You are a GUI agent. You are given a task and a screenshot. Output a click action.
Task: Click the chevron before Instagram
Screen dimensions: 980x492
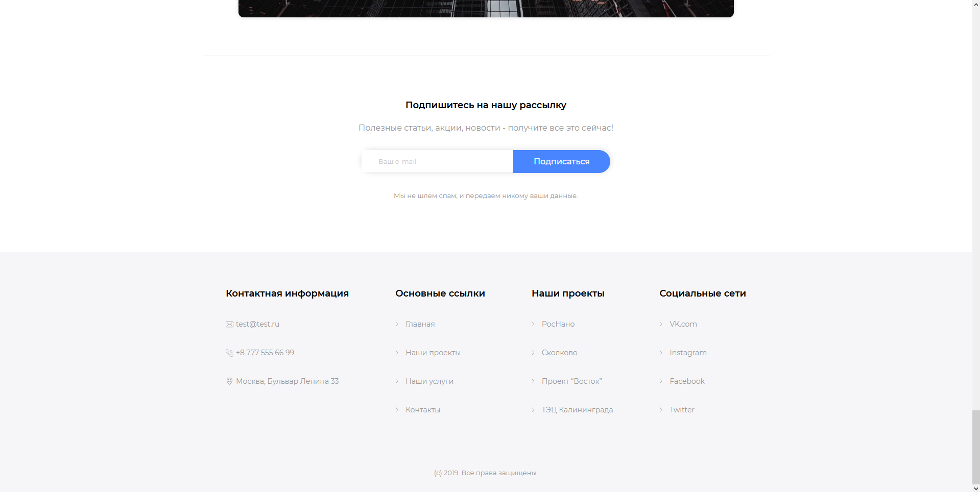point(661,353)
